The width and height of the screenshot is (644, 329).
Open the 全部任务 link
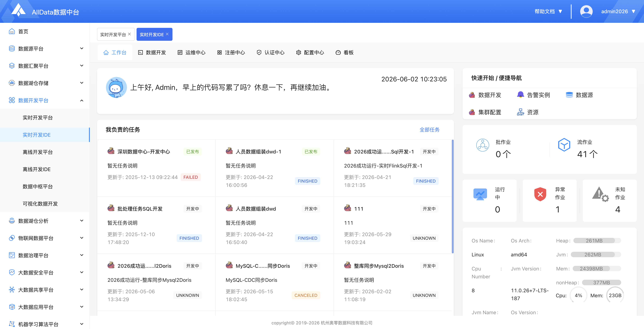(x=429, y=130)
